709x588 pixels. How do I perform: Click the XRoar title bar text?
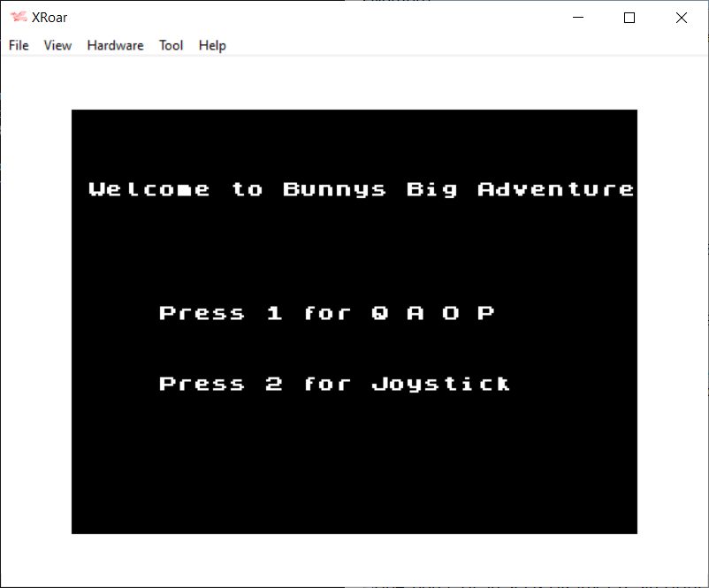coord(50,18)
